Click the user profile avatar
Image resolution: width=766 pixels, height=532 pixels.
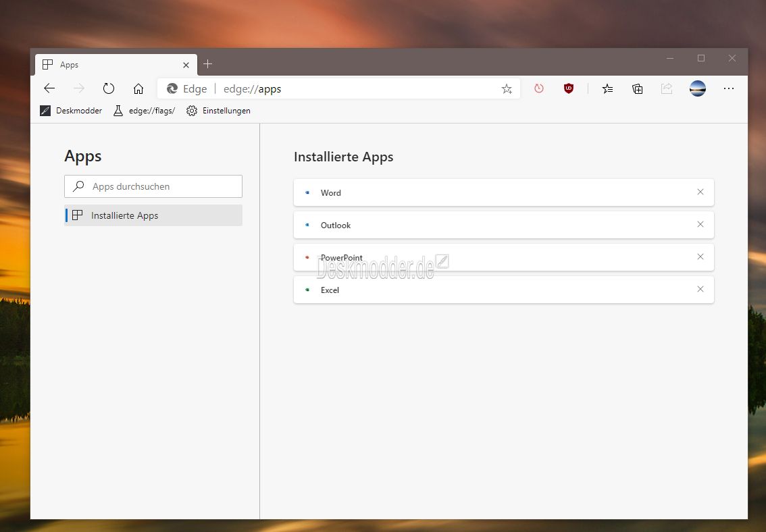coord(698,88)
